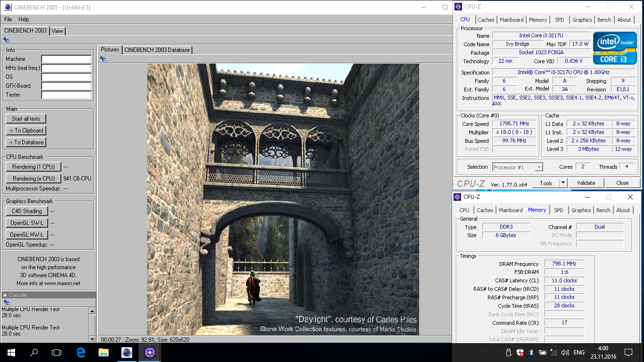Click the Close button in CPU-Z
Image resolution: width=644 pixels, height=362 pixels.
[622, 183]
